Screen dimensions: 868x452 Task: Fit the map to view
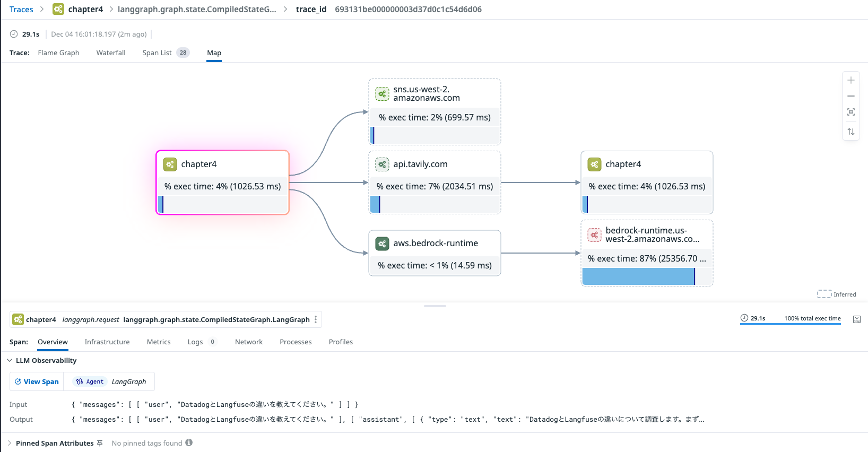coord(851,112)
